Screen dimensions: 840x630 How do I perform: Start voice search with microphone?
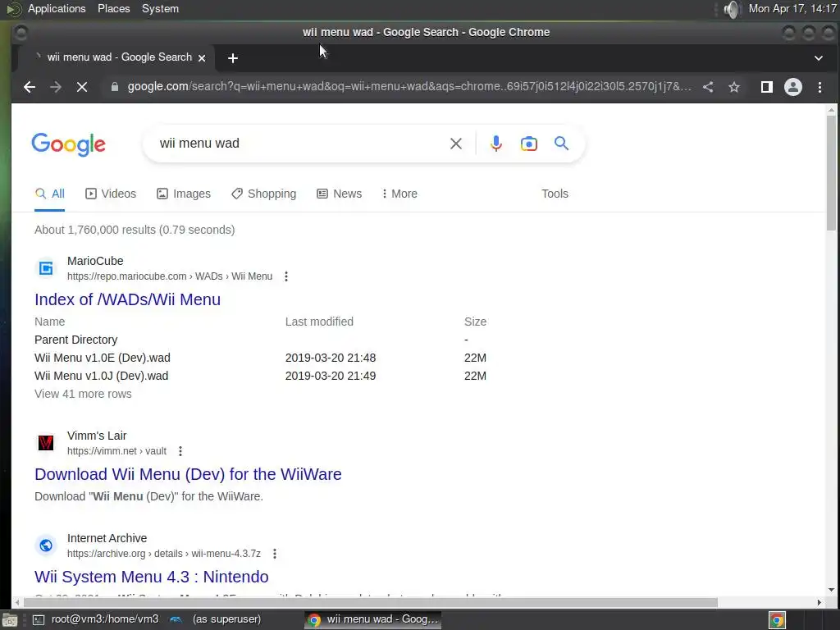pyautogui.click(x=496, y=144)
